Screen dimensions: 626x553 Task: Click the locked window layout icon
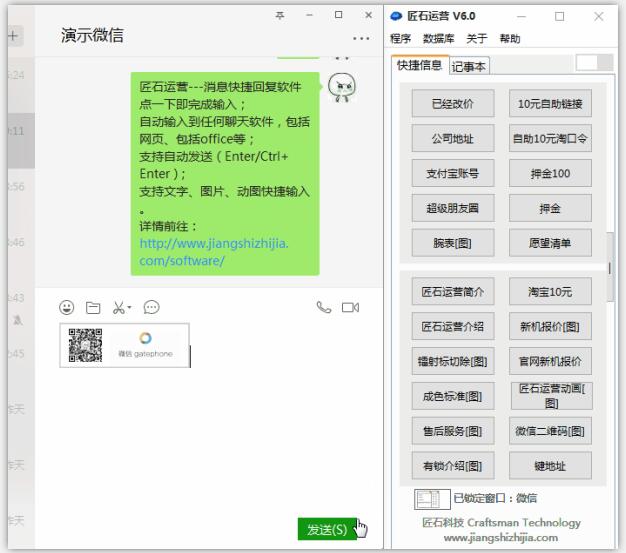pos(427,498)
